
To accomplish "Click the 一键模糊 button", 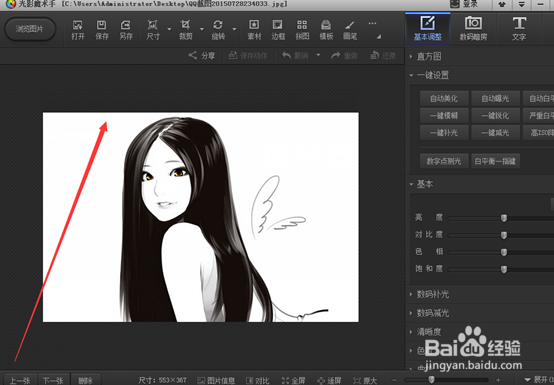I will (x=444, y=116).
